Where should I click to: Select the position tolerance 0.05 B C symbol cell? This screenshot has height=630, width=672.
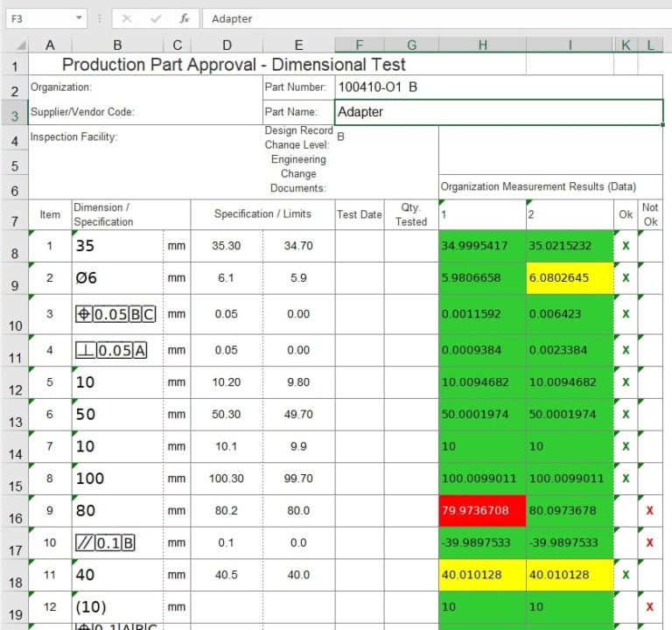[x=117, y=314]
